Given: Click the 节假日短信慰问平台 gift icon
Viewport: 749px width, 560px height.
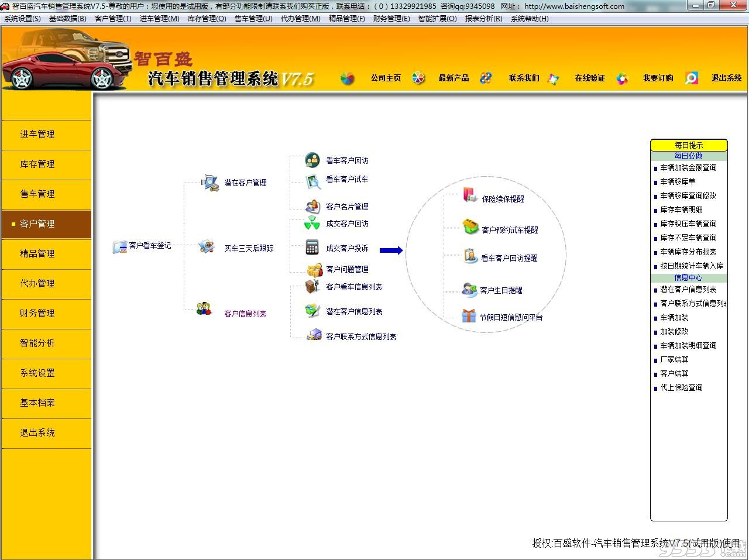Looking at the screenshot, I should [x=469, y=316].
